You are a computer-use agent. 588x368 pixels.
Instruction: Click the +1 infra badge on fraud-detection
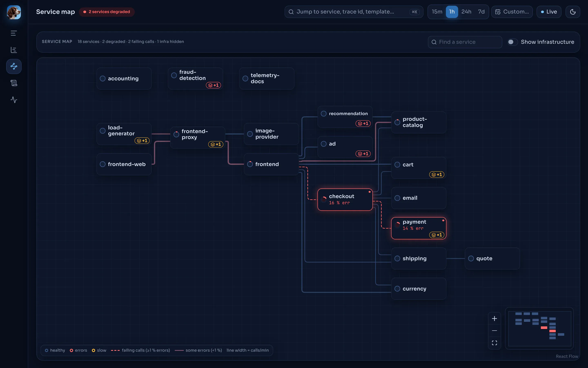pos(213,85)
